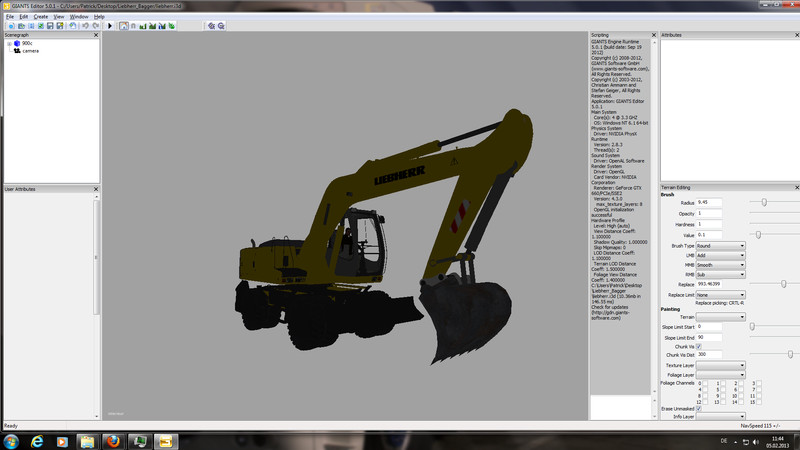Close the User Attributes panel
Image resolution: width=800 pixels, height=450 pixels.
pos(95,189)
